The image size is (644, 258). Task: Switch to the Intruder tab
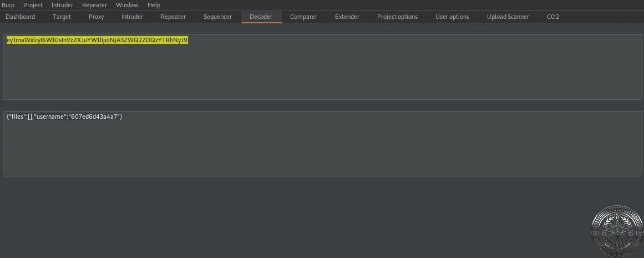point(132,17)
